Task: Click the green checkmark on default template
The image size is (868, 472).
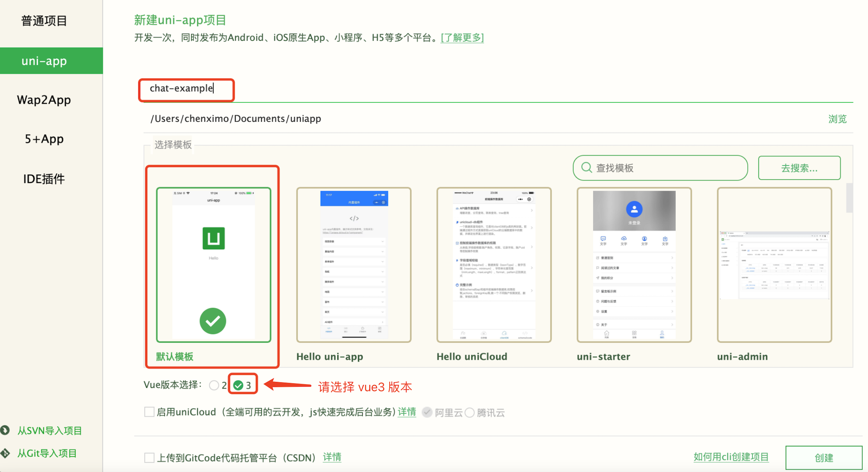Action: (213, 321)
